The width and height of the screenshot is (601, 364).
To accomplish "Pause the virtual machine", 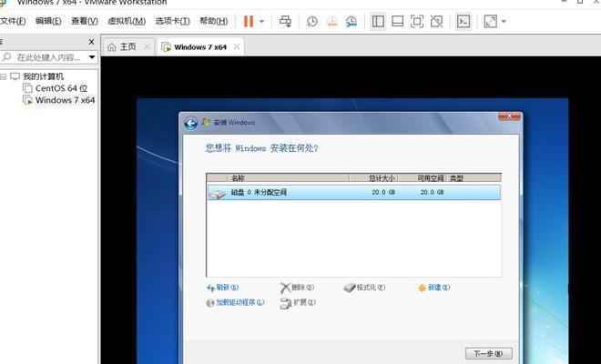I will pos(249,21).
